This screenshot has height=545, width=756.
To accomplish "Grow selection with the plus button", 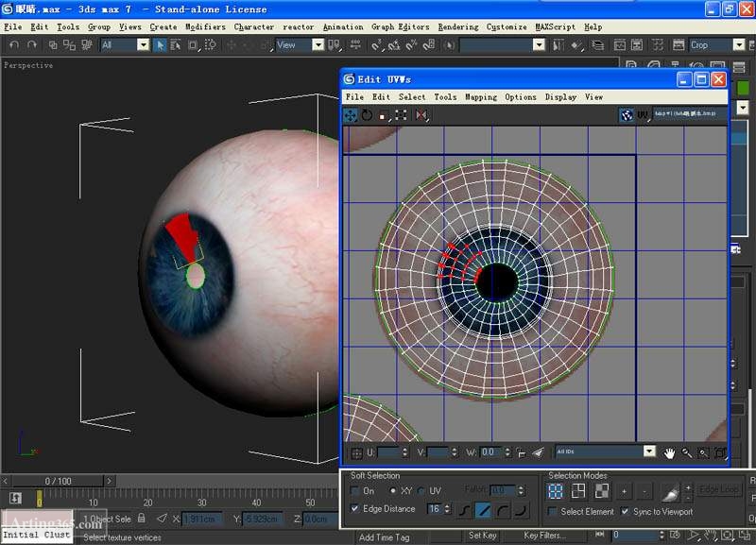I will click(624, 491).
